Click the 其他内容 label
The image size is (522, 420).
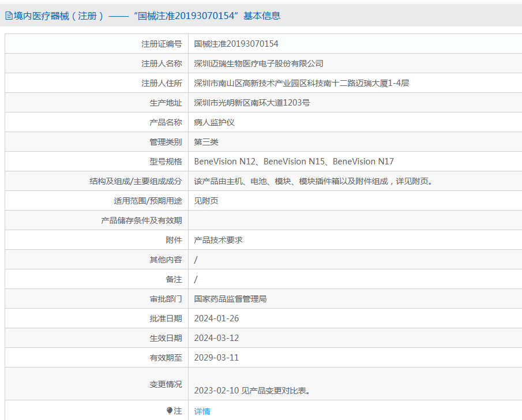(166, 260)
